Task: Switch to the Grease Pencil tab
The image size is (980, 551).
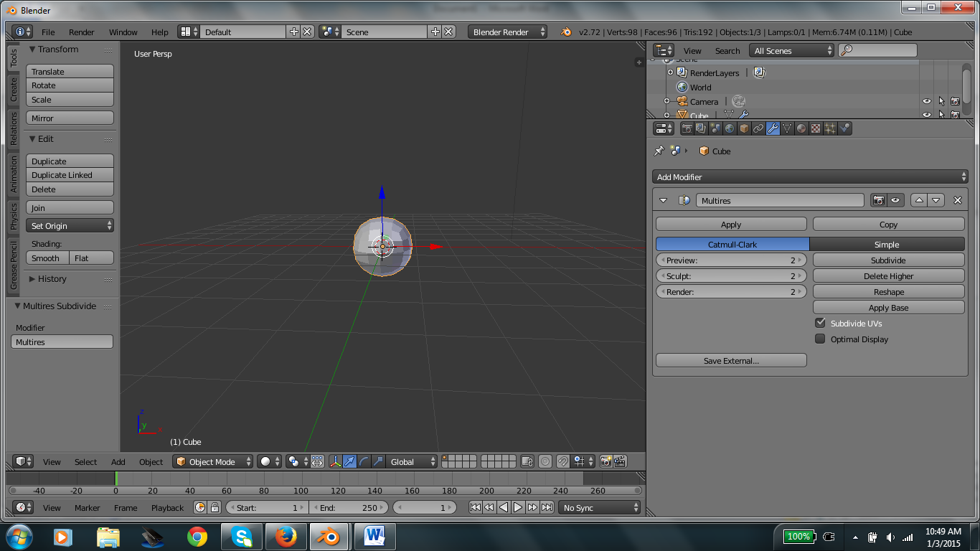Action: coord(14,265)
